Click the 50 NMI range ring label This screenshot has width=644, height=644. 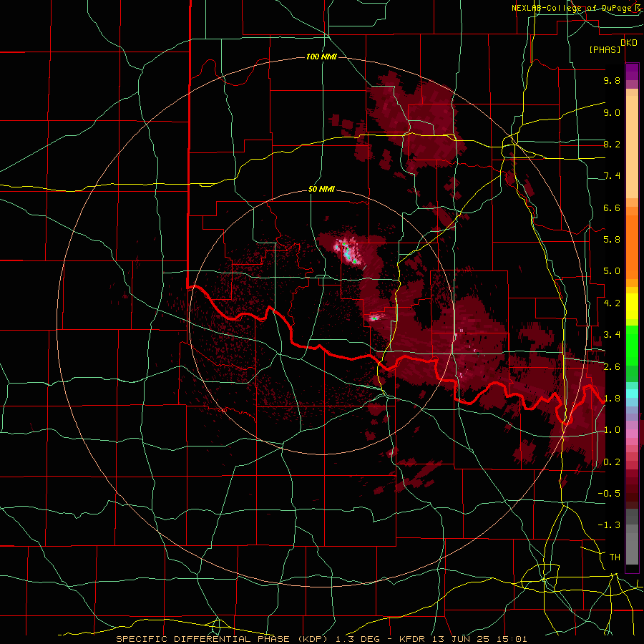(x=321, y=190)
